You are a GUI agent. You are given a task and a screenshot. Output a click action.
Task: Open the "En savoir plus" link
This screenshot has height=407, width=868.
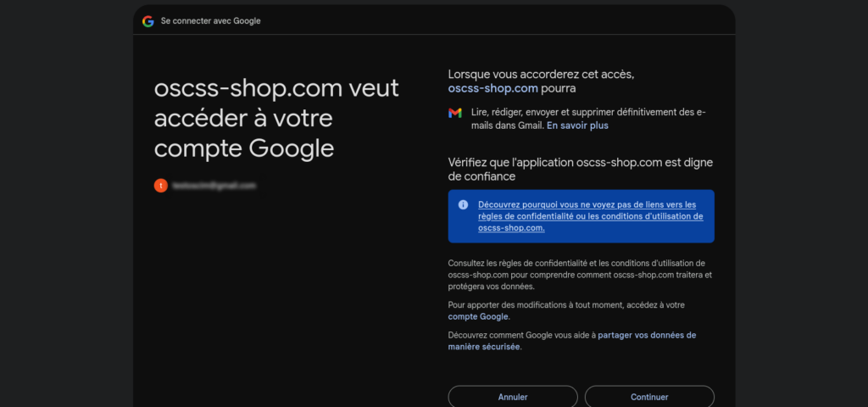(x=577, y=125)
